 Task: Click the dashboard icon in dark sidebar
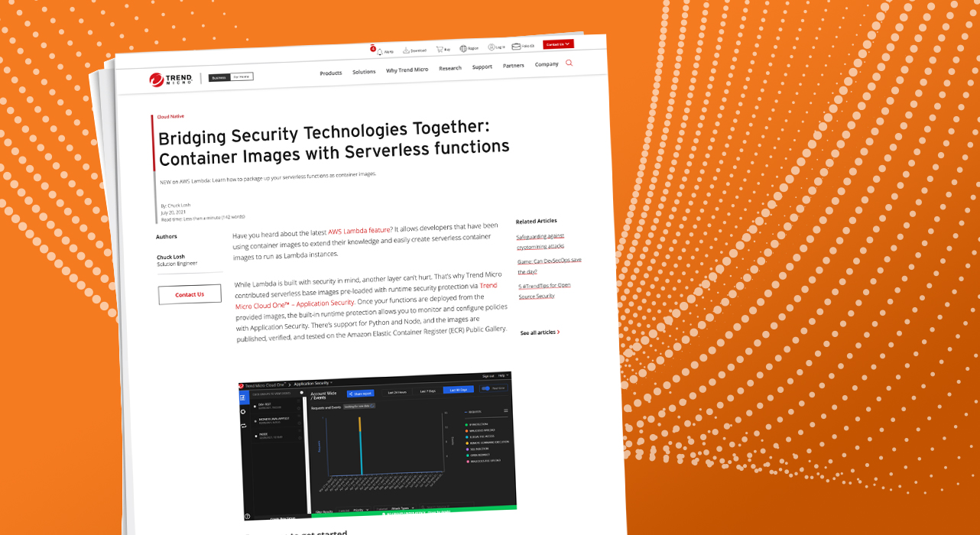(244, 397)
